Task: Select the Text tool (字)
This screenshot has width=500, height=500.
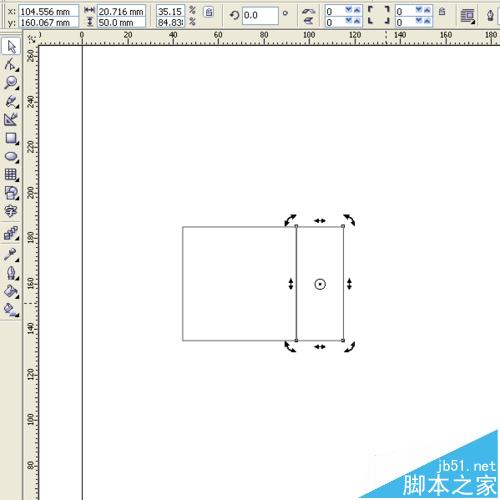Action: (11, 211)
